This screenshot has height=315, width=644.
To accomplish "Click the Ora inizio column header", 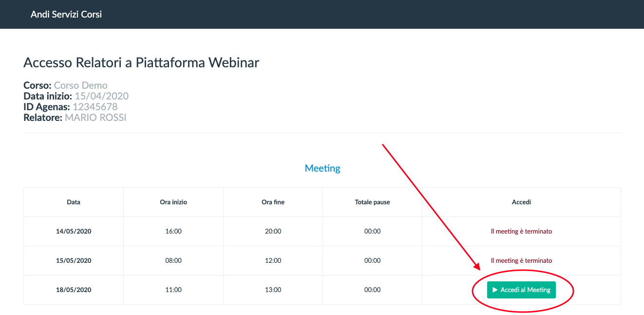I will pos(173,202).
